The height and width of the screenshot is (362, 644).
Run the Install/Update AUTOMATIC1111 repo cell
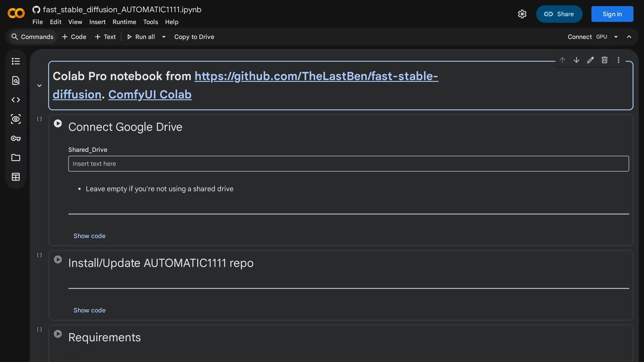[58, 259]
